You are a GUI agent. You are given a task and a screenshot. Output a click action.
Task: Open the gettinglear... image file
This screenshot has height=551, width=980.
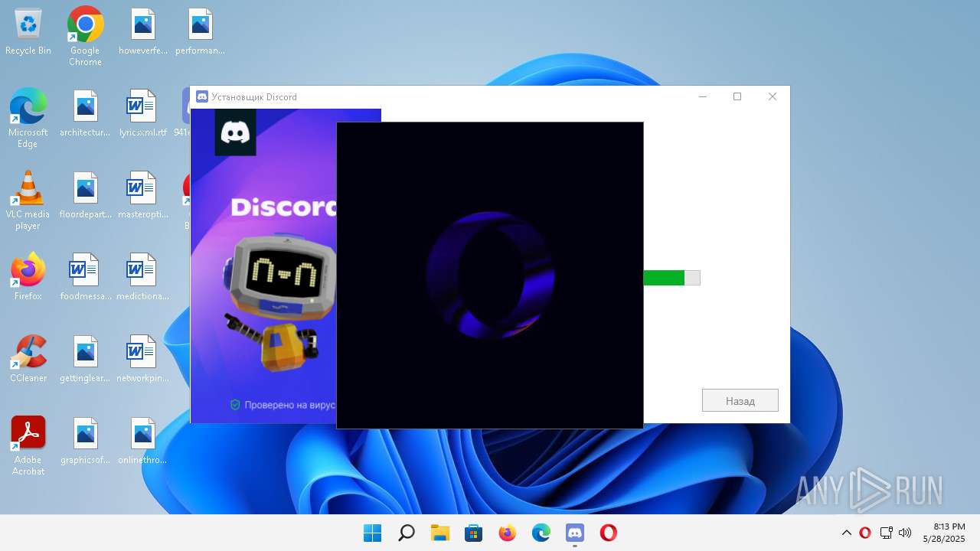[85, 360]
